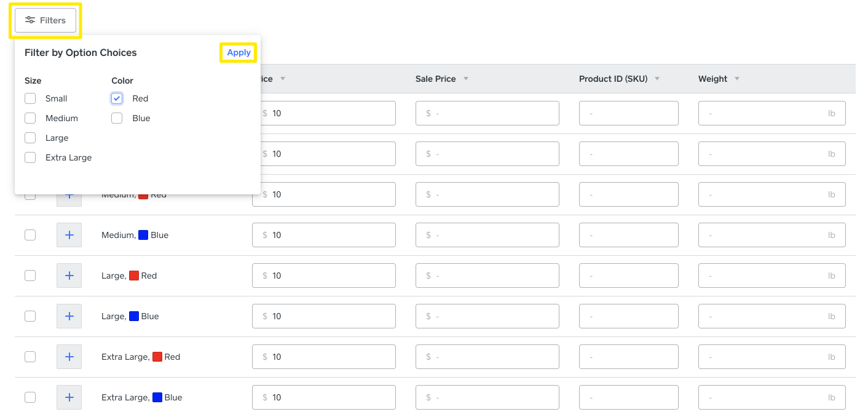
Task: Click the filter sliders icon in Filters button
Action: pos(30,20)
